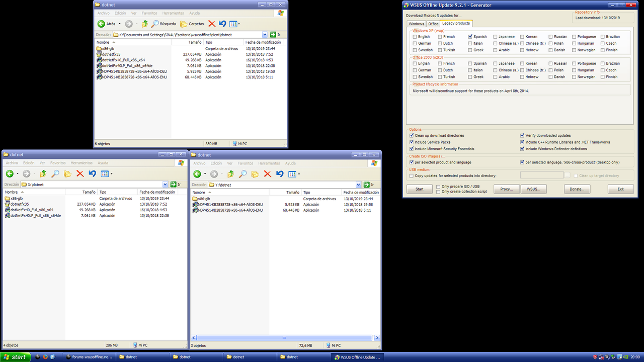
Task: Expand address dropdown in Y:\dotnet window
Action: click(x=358, y=185)
